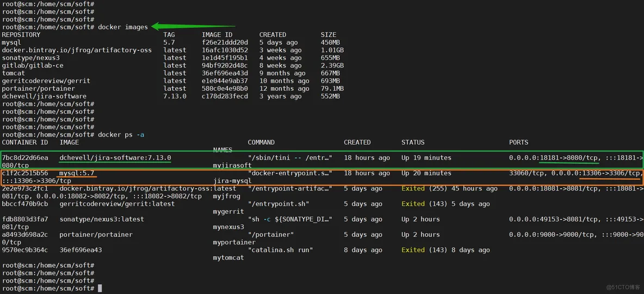Click the myportainer container name
644x294 pixels.
(x=234, y=242)
